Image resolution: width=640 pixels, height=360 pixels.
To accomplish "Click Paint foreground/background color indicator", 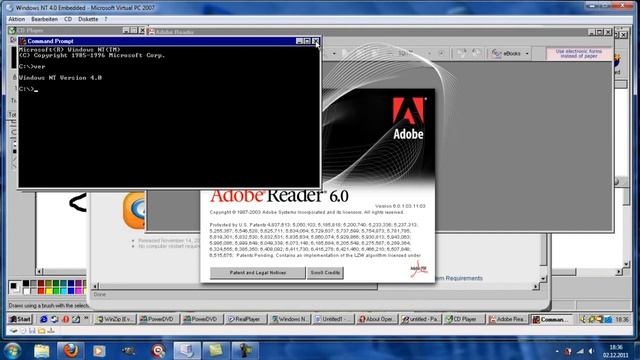I will pos(14,287).
